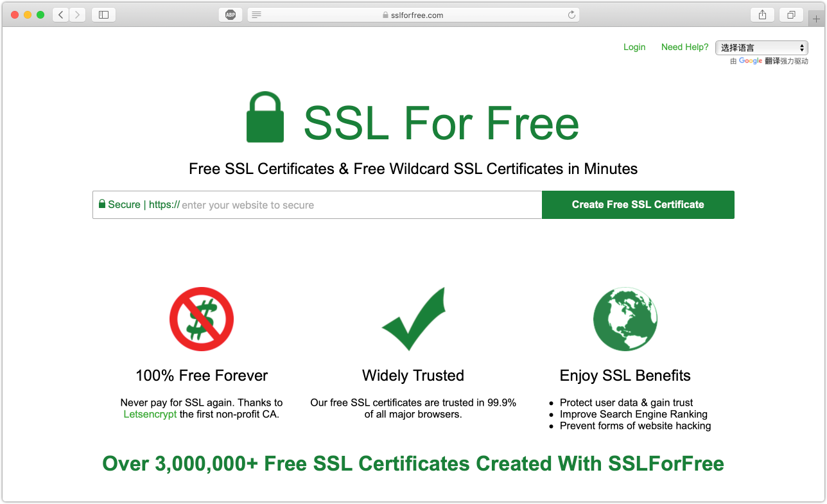827x504 pixels.
Task: Click the no-dollar 100% Free icon
Action: coord(202,319)
